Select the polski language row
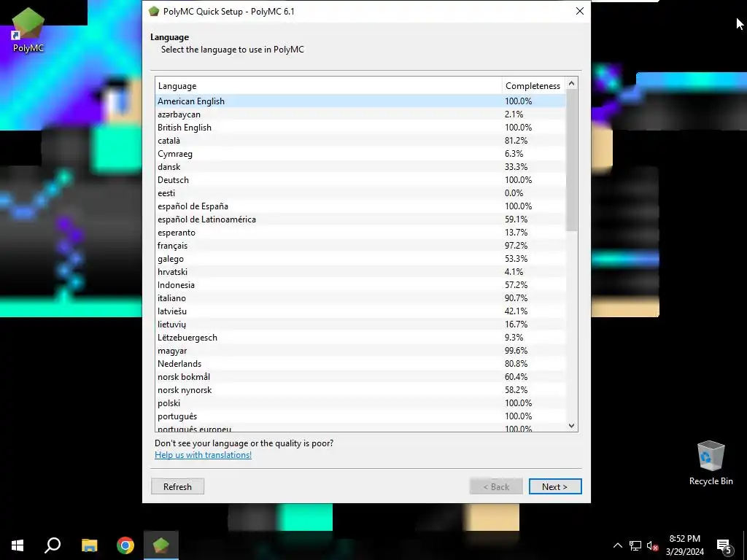Image resolution: width=747 pixels, height=560 pixels. pyautogui.click(x=360, y=402)
